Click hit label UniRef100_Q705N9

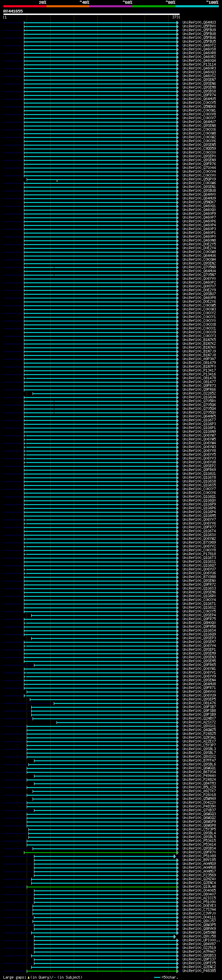(x=199, y=267)
